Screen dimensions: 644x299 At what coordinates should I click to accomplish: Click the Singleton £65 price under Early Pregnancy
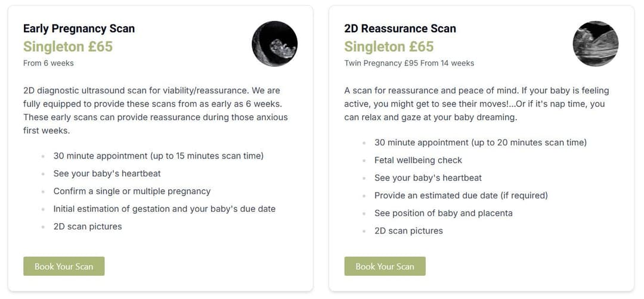click(x=68, y=46)
